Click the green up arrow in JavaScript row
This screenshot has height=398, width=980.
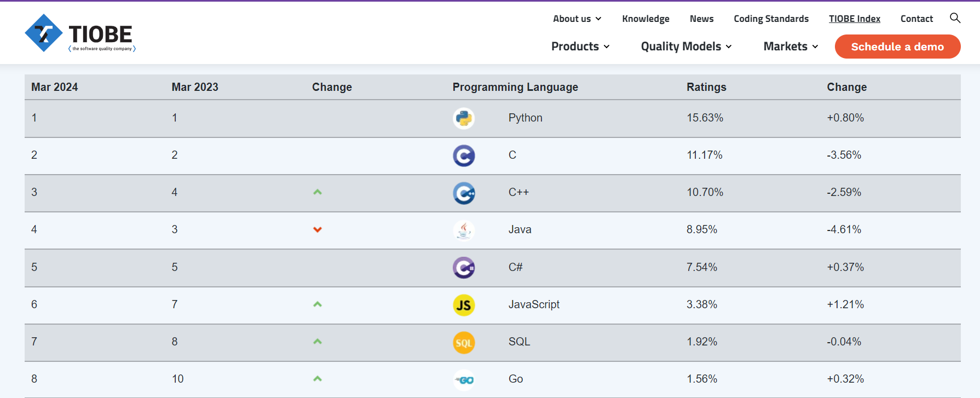318,304
